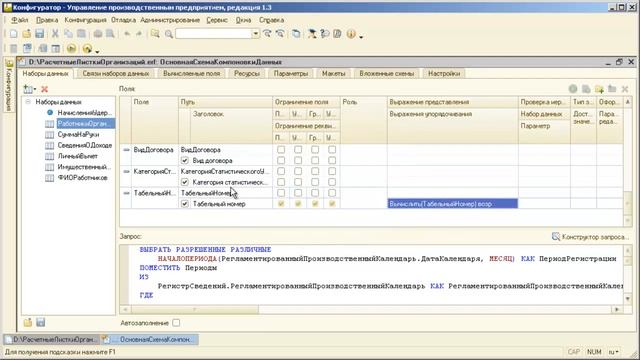Click the Redo arrow icon

(x=139, y=34)
